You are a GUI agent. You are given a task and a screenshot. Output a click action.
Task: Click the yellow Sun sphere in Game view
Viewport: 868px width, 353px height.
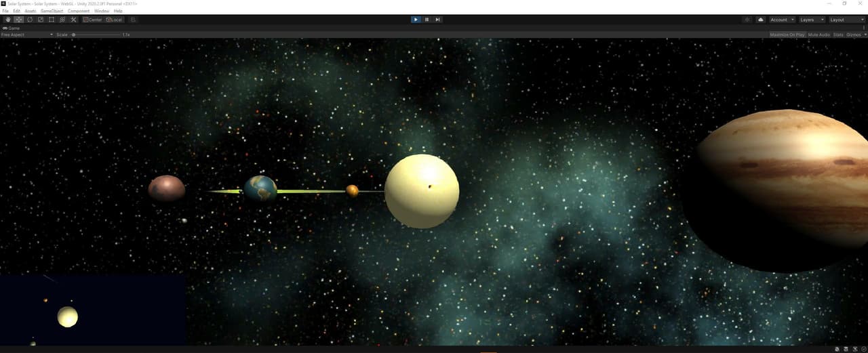[422, 191]
